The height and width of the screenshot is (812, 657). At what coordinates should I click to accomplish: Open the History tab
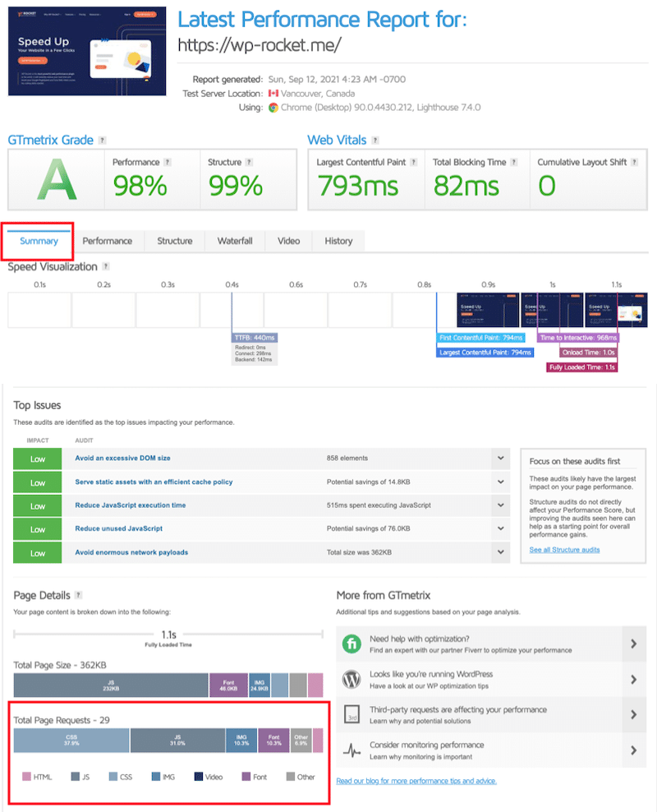tap(338, 241)
